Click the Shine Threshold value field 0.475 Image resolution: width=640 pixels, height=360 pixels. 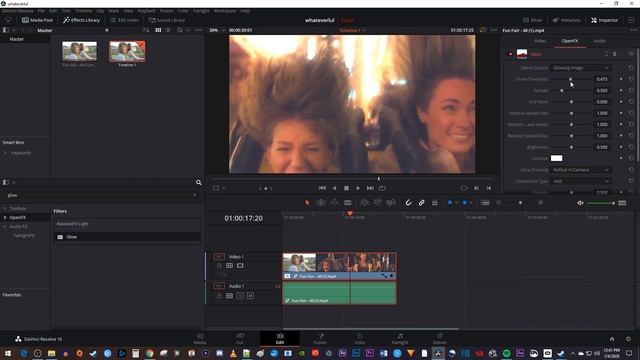tap(602, 79)
